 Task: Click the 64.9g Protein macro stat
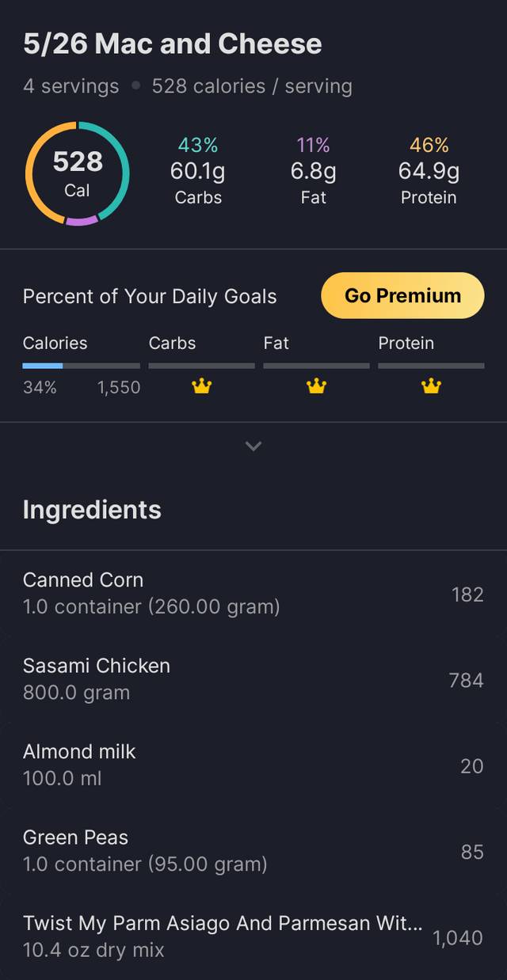tap(429, 171)
